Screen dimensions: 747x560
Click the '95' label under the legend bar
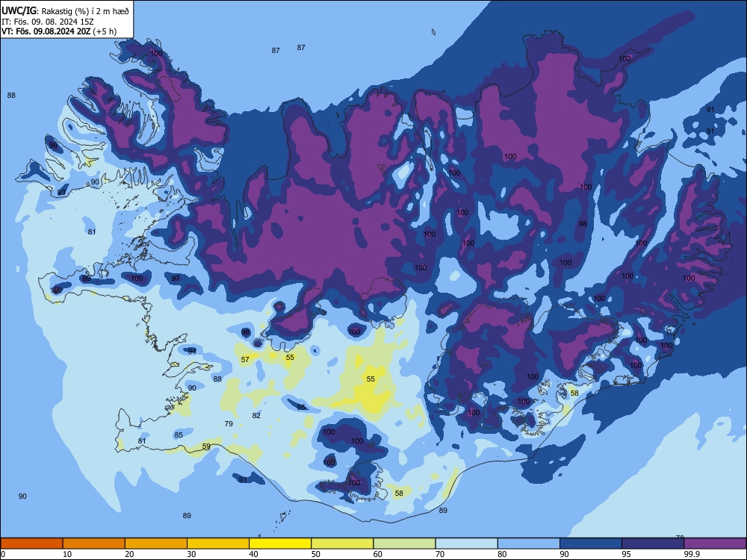(626, 554)
